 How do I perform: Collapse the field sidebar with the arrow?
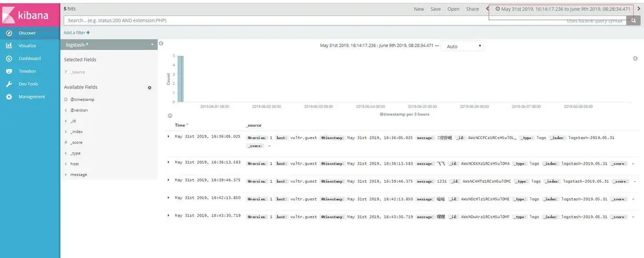tap(161, 44)
